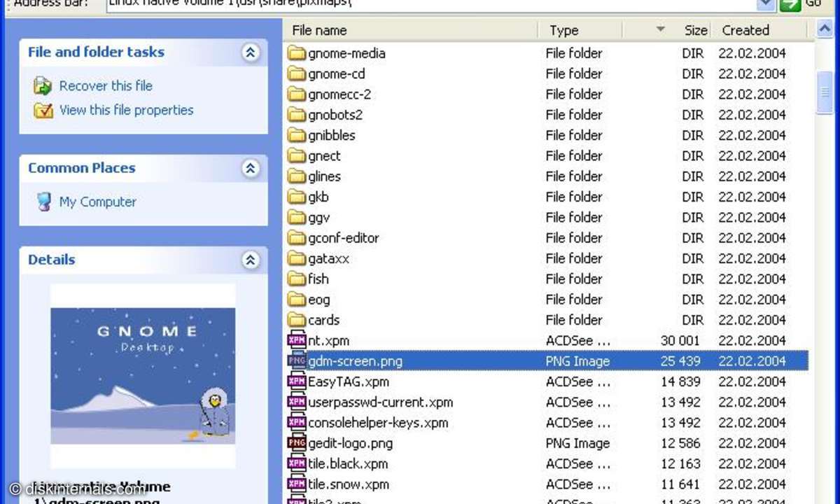Click the size value 30 001
This screenshot has height=504, width=840.
pos(680,341)
